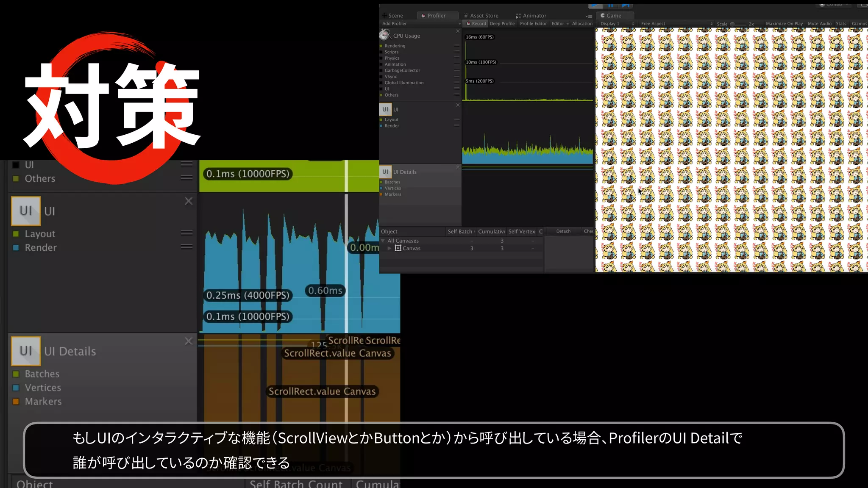The image size is (868, 488).
Task: Open the Add Profiler dropdown
Action: [x=421, y=24]
